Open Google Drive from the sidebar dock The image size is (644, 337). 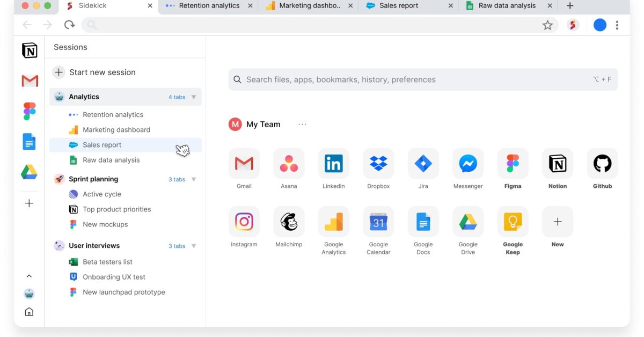pyautogui.click(x=28, y=172)
